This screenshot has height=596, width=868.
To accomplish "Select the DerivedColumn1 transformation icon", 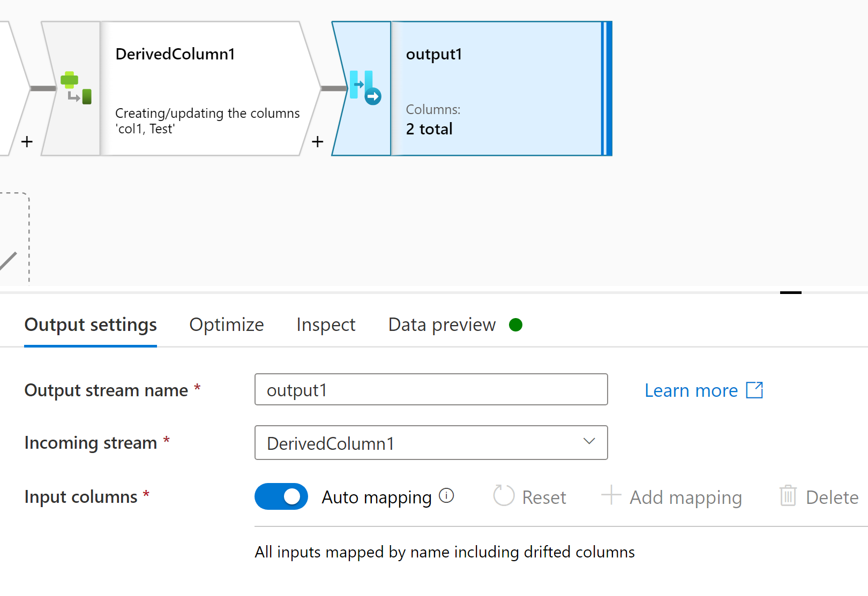I will click(x=75, y=88).
